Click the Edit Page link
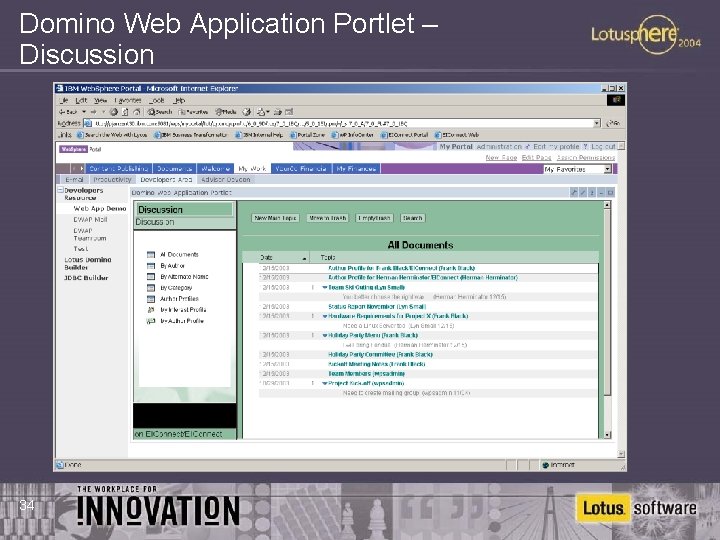The image size is (720, 540). click(x=536, y=158)
